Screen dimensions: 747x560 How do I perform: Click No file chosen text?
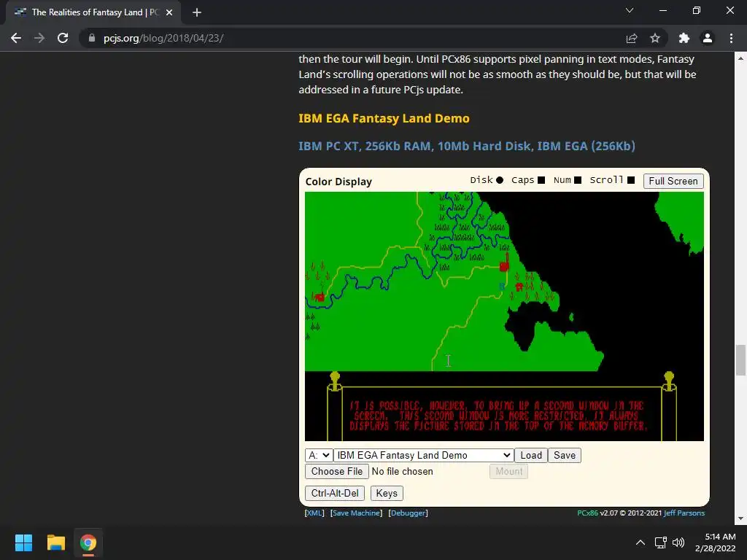(x=403, y=472)
